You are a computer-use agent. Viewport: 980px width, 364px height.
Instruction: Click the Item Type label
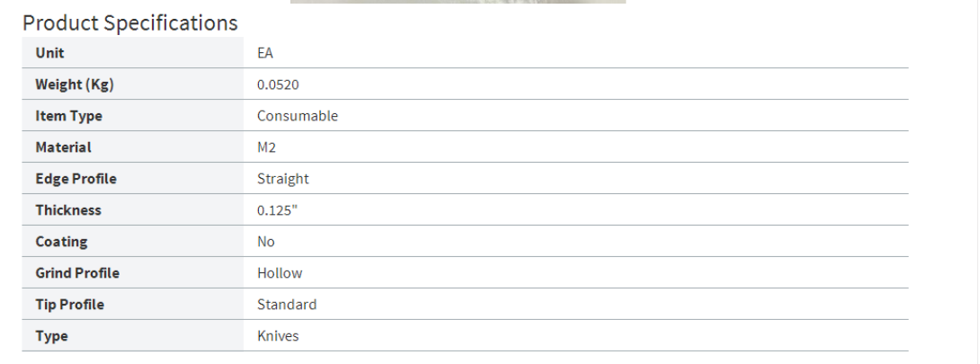click(x=68, y=116)
